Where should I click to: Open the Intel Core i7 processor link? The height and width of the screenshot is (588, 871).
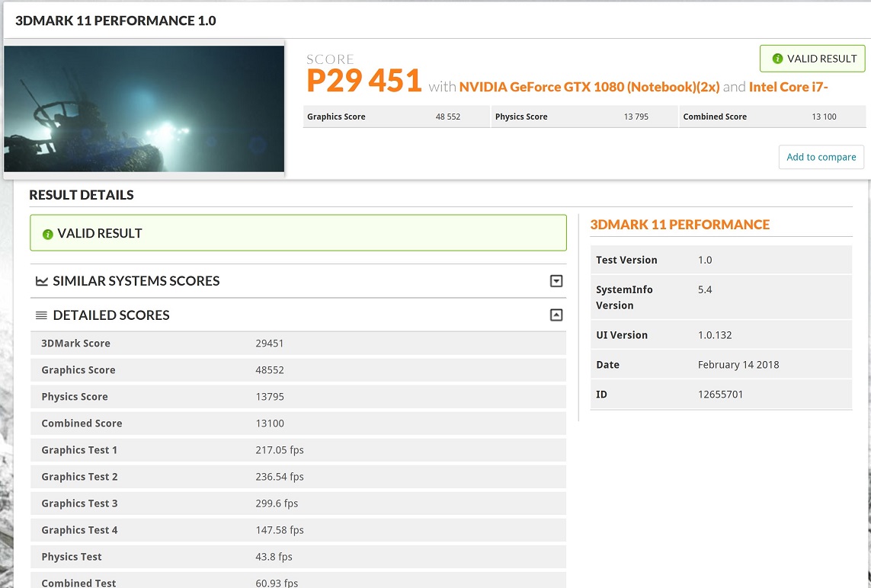(788, 87)
